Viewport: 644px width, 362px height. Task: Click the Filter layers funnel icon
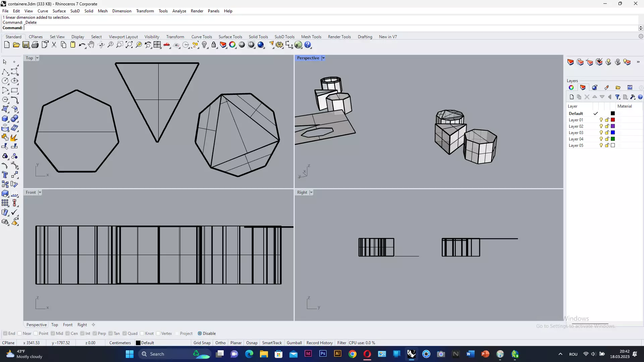(617, 97)
